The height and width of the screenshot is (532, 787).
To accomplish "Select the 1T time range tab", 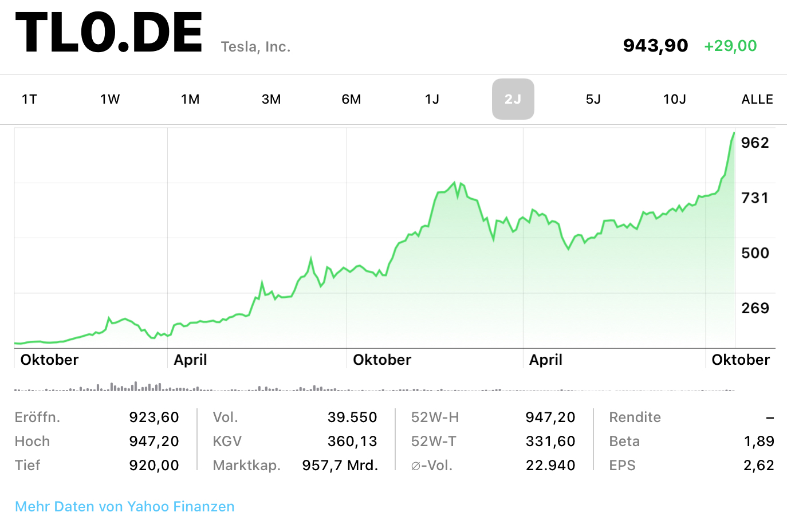I will (x=29, y=99).
